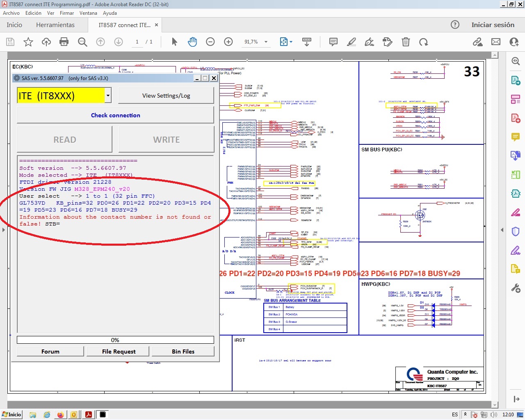Switch to Adobe Acrobat in the taskbar
The image size is (525, 420).
(88, 415)
